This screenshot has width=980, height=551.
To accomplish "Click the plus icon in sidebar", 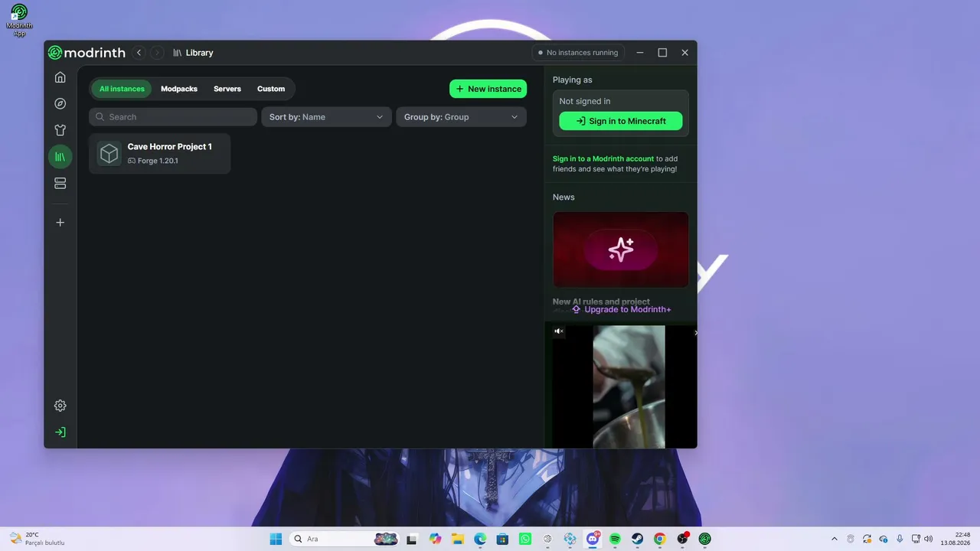I will pyautogui.click(x=60, y=223).
